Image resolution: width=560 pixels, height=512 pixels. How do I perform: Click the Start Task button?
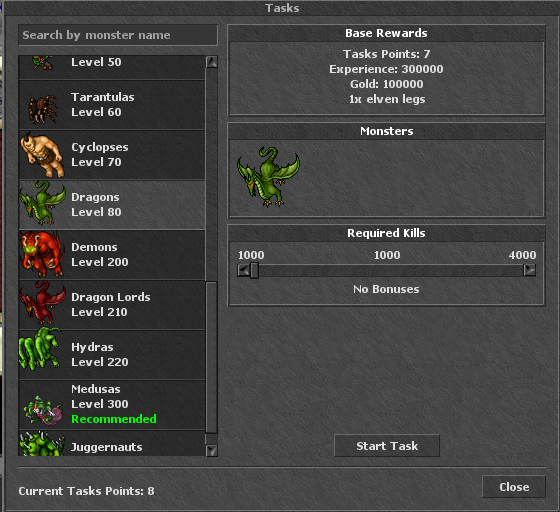[387, 446]
